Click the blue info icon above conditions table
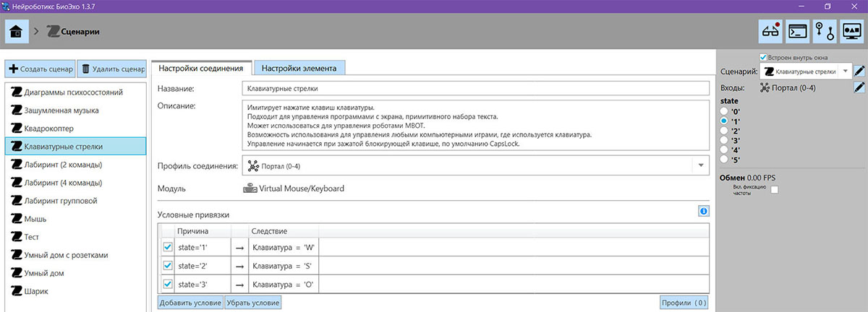The image size is (868, 312). point(703,212)
